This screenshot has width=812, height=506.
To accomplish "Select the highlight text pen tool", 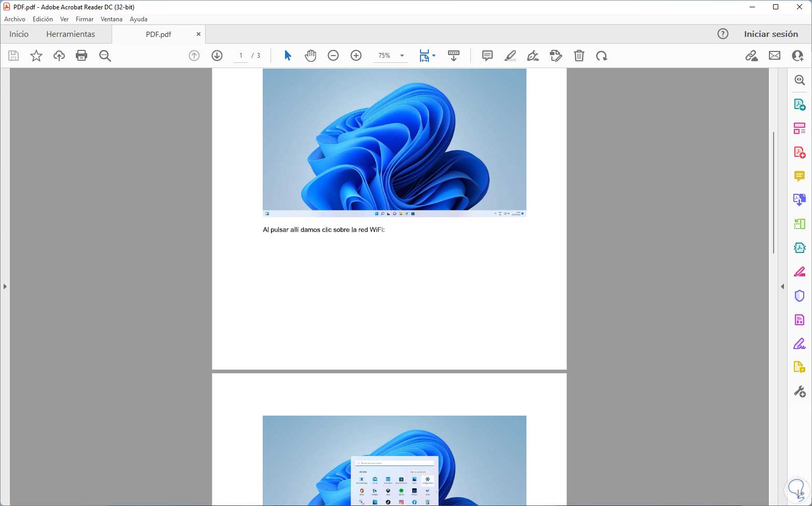I will click(x=510, y=56).
